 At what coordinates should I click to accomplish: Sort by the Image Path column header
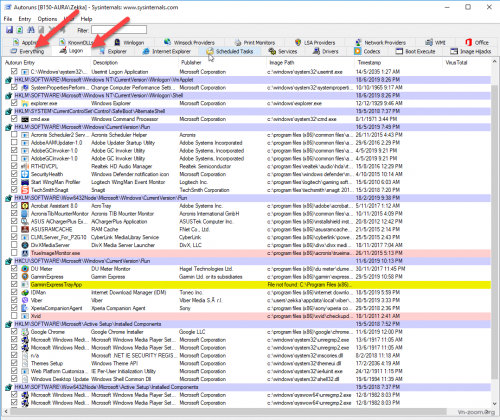[310, 63]
